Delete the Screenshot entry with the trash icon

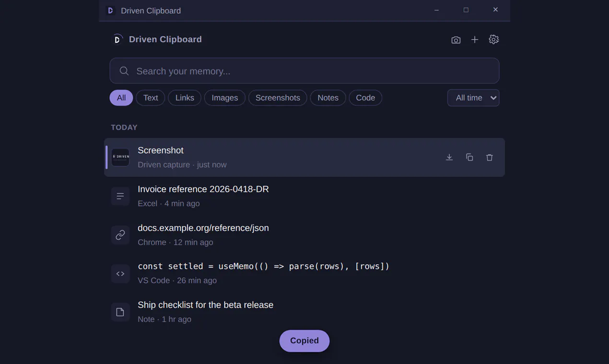click(x=490, y=157)
